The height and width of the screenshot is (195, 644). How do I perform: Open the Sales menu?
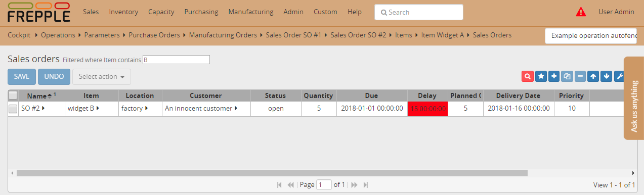pos(91,12)
